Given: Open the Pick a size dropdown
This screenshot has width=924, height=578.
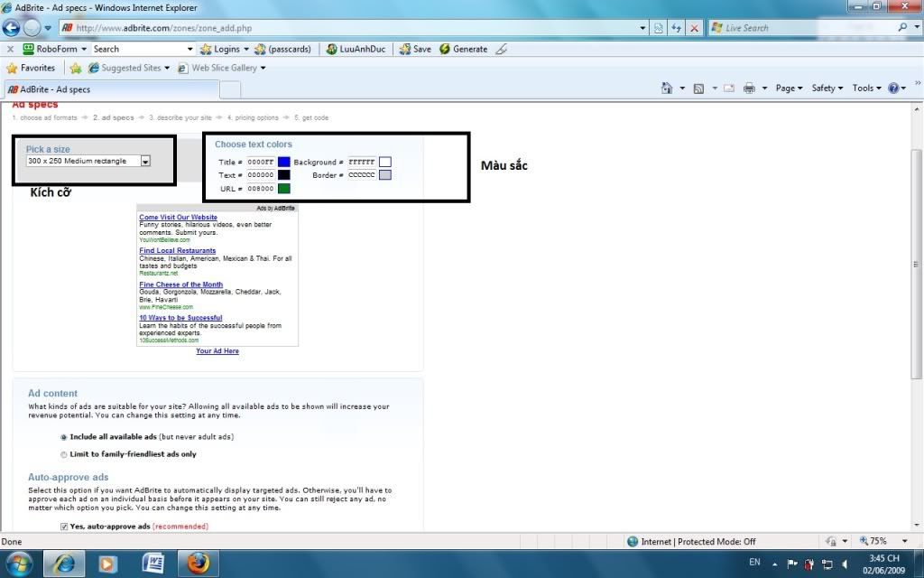Looking at the screenshot, I should click(x=88, y=161).
